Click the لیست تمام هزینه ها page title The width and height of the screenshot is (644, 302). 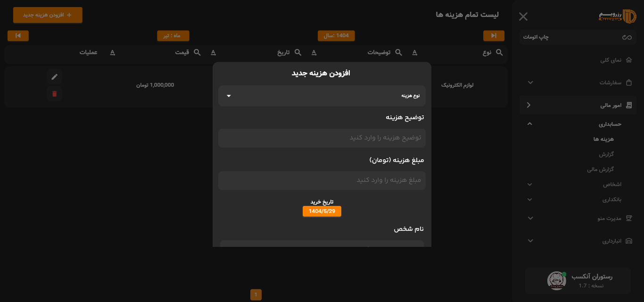468,15
